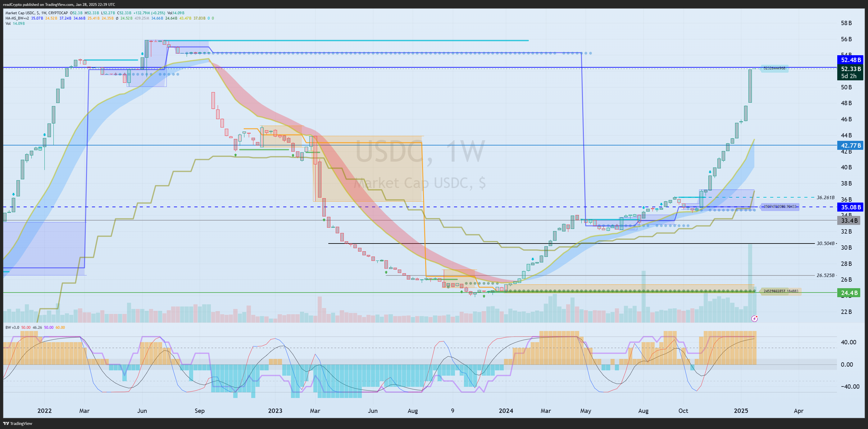Click the 35074722080.90433 value label box
The width and height of the screenshot is (868, 429).
(x=780, y=207)
